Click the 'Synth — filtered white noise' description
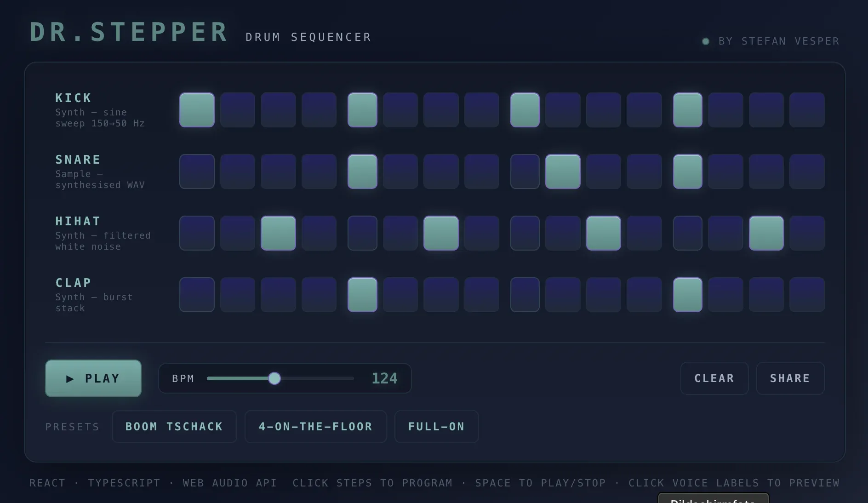 [103, 241]
